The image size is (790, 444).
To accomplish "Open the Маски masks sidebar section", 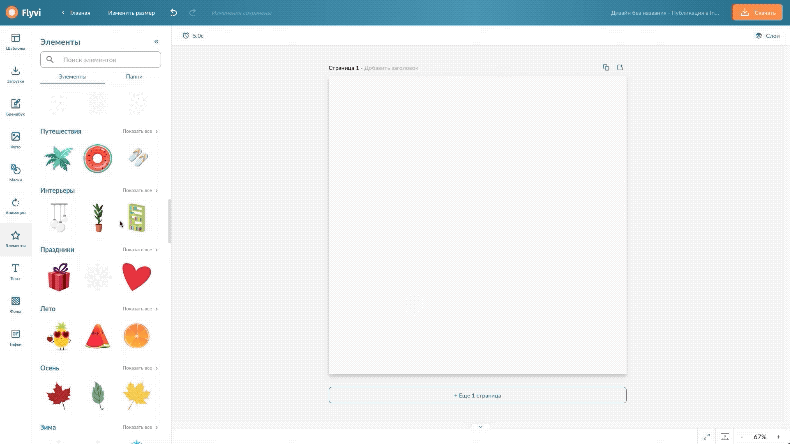I will click(x=16, y=173).
